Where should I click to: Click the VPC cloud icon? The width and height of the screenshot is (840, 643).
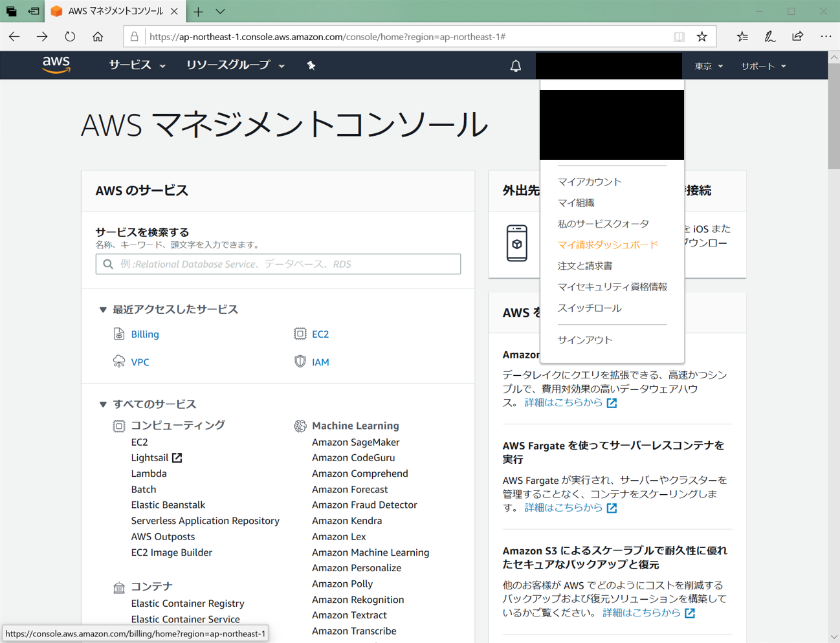point(119,362)
